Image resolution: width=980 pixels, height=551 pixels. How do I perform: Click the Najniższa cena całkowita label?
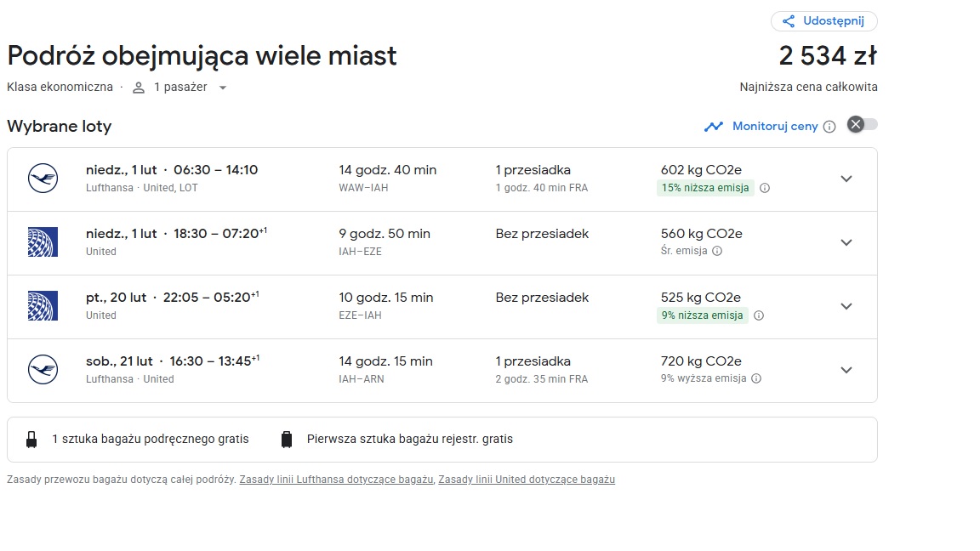809,88
